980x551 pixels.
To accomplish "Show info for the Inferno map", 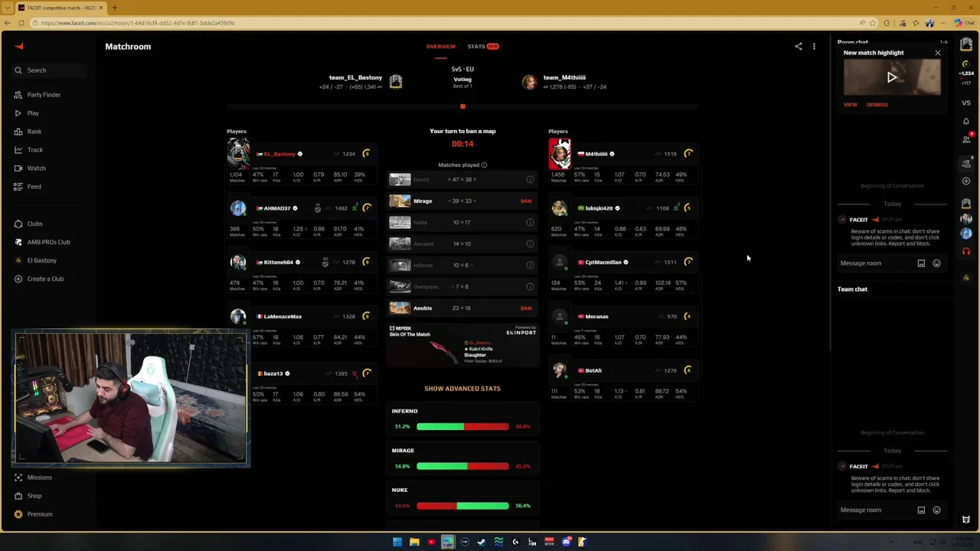I will pyautogui.click(x=530, y=266).
